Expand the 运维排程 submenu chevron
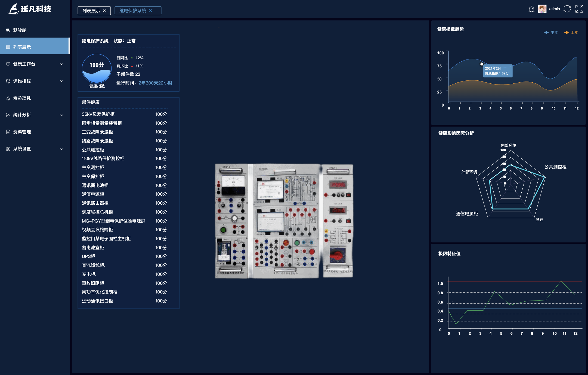Screen dimensions: 588x375 coord(61,81)
